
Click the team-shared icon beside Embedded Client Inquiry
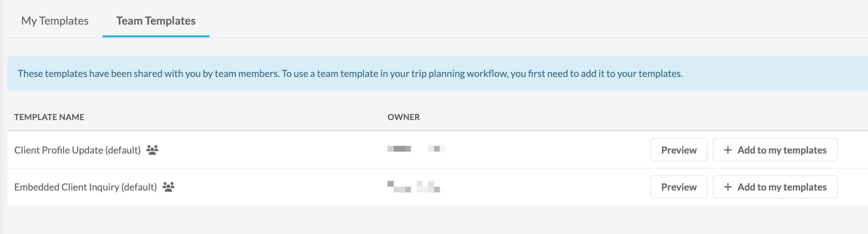pyautogui.click(x=169, y=187)
